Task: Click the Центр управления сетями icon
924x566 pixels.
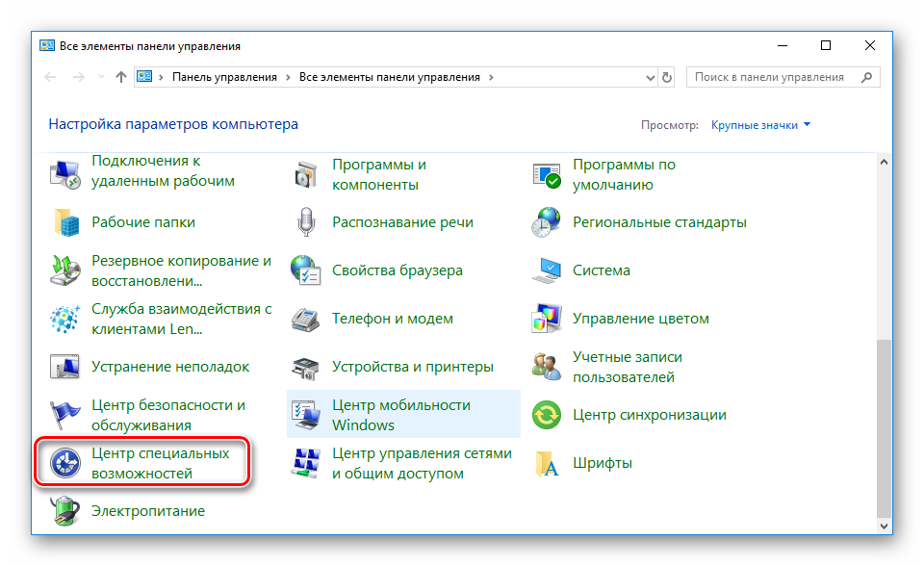Action: (306, 463)
